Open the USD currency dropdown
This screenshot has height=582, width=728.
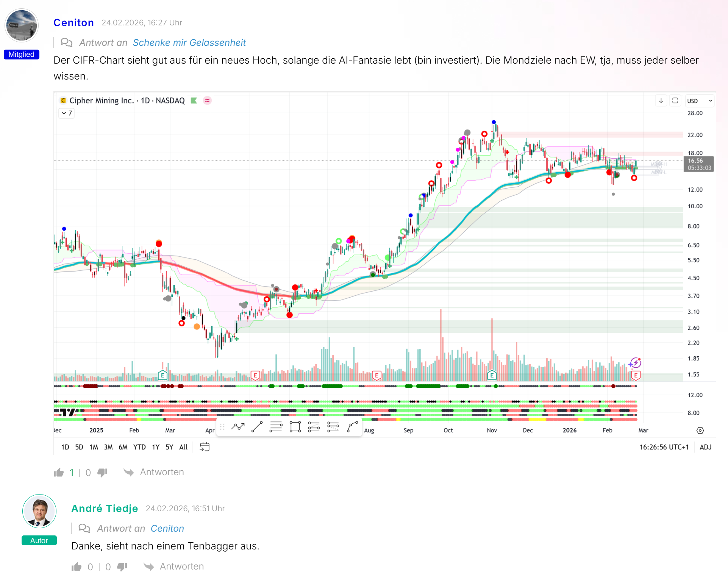pyautogui.click(x=700, y=101)
